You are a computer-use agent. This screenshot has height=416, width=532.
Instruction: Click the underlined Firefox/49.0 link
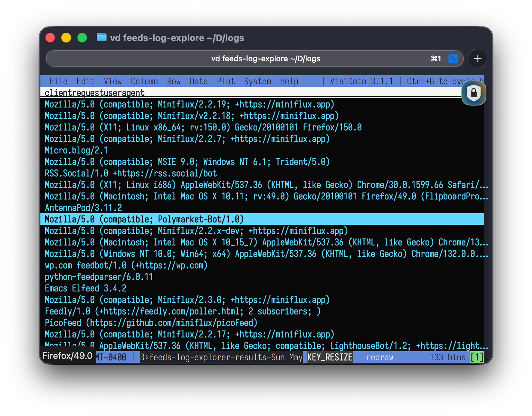pos(389,196)
